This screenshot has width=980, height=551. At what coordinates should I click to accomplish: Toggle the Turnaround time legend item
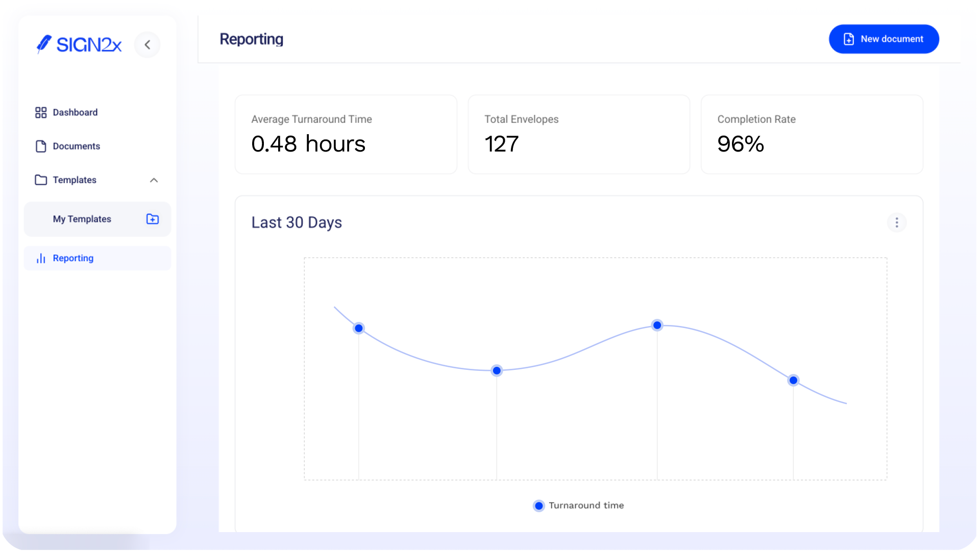(x=579, y=506)
